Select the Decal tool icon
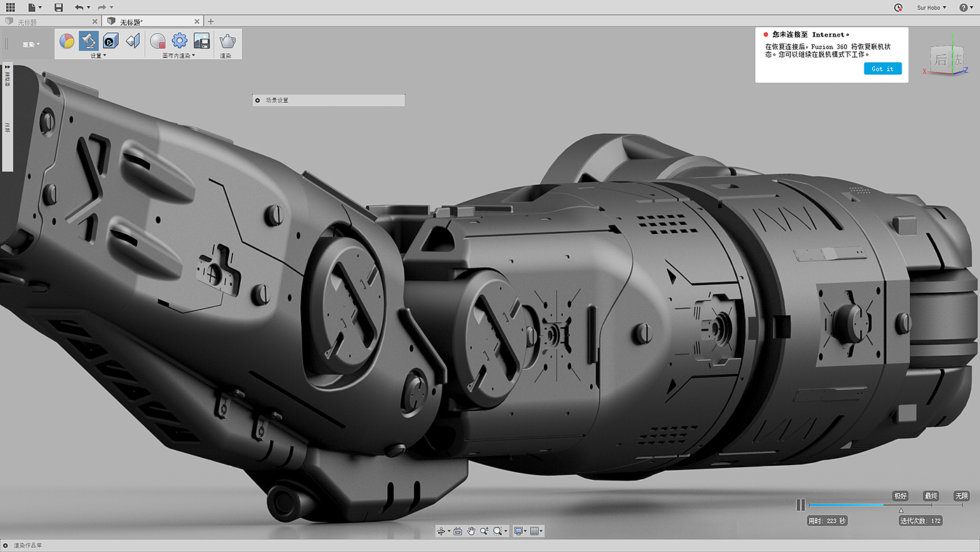The image size is (980, 552). (111, 41)
